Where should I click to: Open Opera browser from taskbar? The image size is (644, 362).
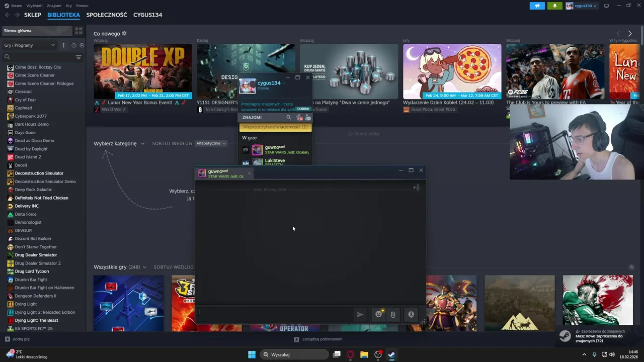click(x=351, y=354)
